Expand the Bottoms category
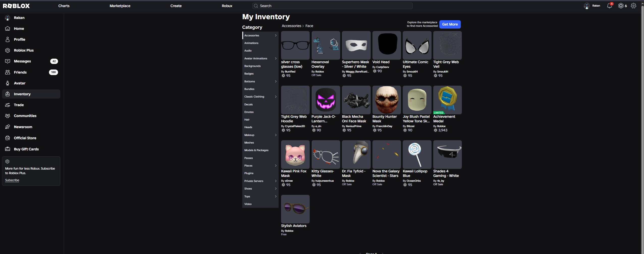 (x=260, y=81)
